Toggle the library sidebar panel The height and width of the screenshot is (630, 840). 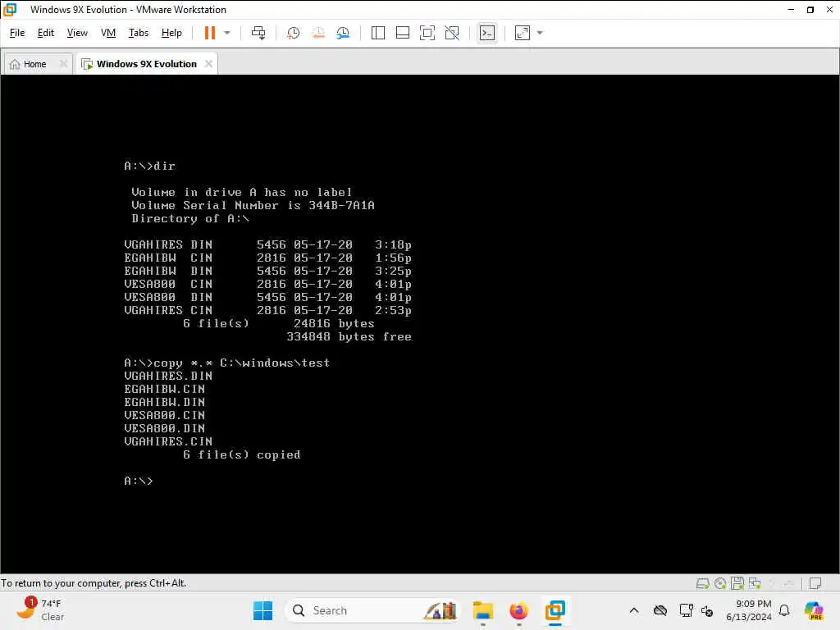pyautogui.click(x=377, y=33)
